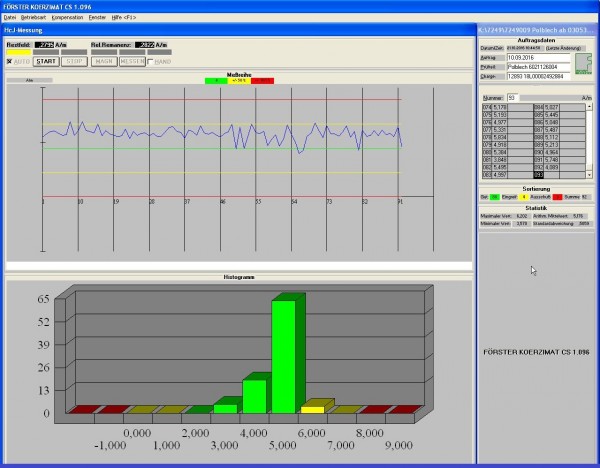Select table value 5,748 in row 091
Viewport: 600px width, 468px height.
point(551,160)
